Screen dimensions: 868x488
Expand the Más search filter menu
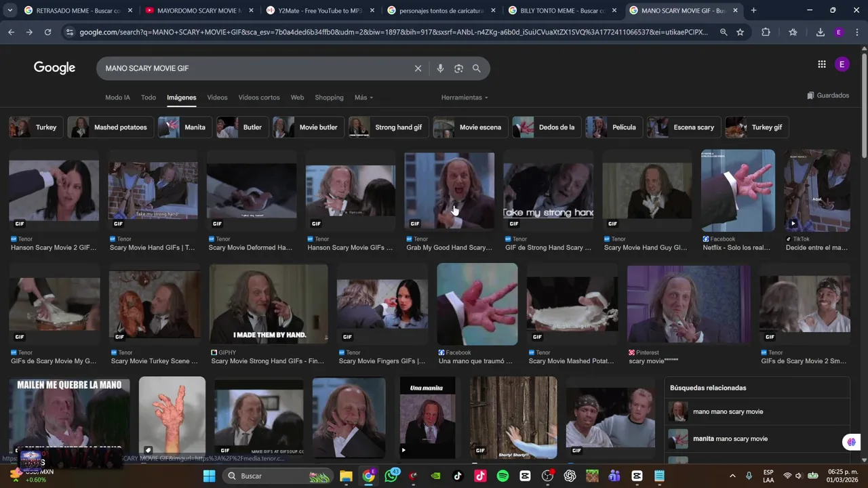pyautogui.click(x=363, y=98)
